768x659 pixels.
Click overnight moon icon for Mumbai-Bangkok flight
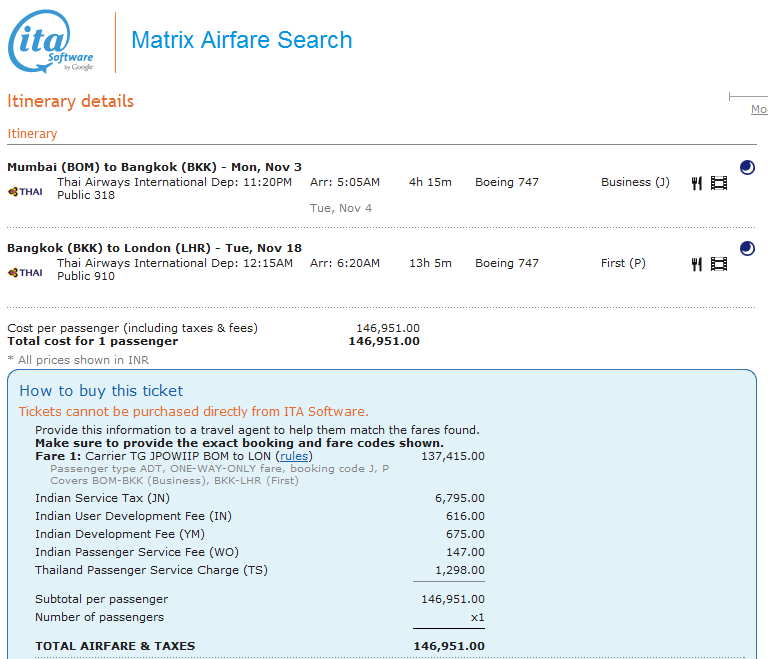(x=747, y=167)
